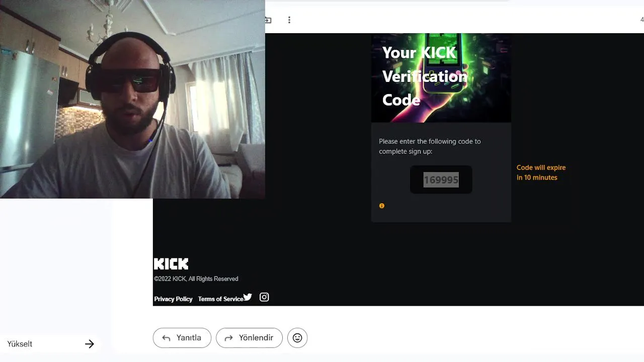Image resolution: width=644 pixels, height=362 pixels.
Task: Click the reply arrow icon in Yanıtla
Action: pos(166,338)
